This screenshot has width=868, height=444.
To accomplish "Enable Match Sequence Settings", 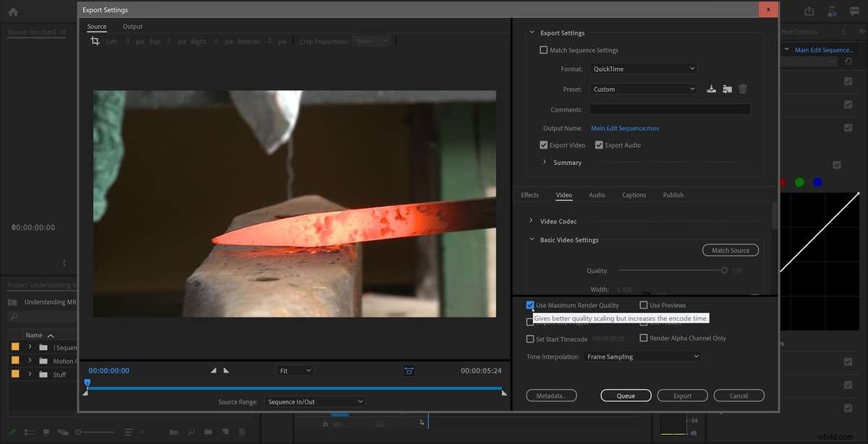I will pyautogui.click(x=543, y=49).
